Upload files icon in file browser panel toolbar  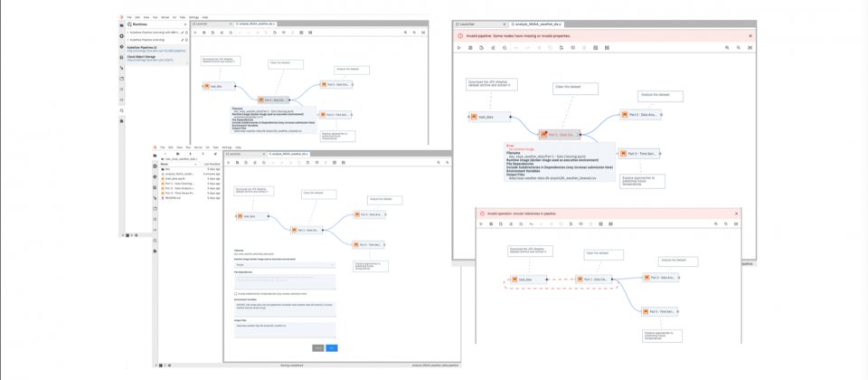tap(191, 154)
